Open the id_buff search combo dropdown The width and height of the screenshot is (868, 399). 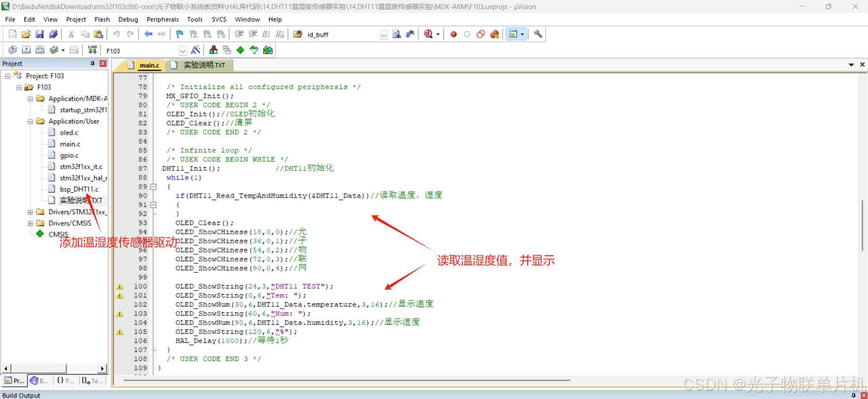tap(384, 34)
